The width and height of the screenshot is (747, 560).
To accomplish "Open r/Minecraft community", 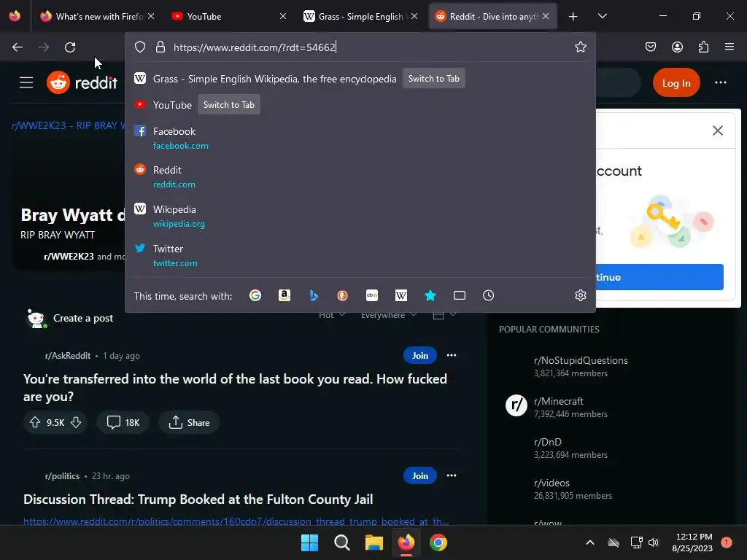I will (558, 401).
